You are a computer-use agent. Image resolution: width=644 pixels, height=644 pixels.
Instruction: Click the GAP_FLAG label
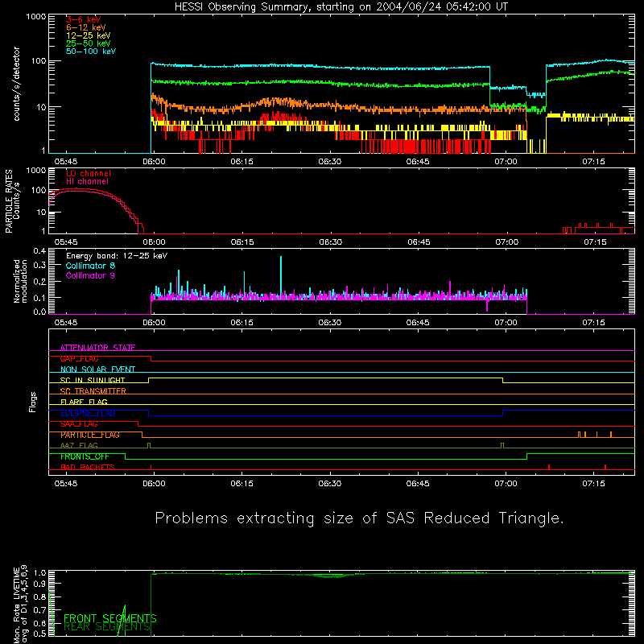(79, 358)
